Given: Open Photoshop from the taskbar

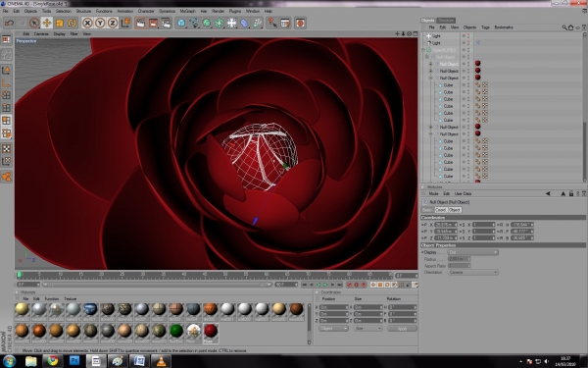Looking at the screenshot, I should tap(74, 361).
